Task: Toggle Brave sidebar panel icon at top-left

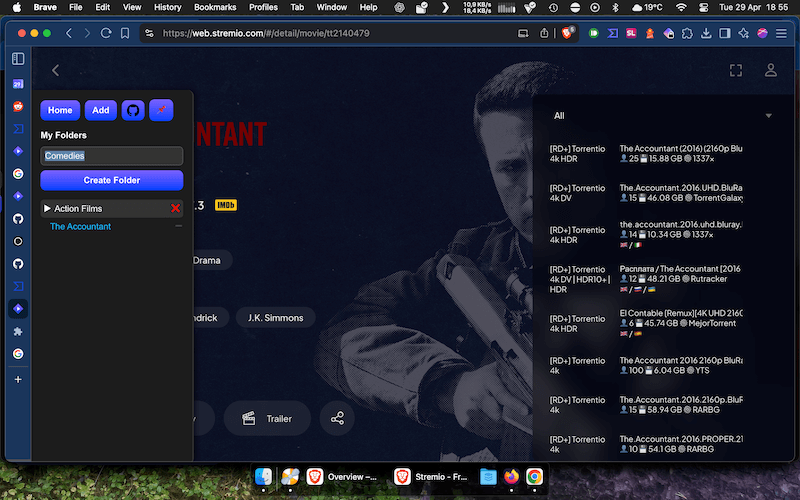Action: click(18, 59)
